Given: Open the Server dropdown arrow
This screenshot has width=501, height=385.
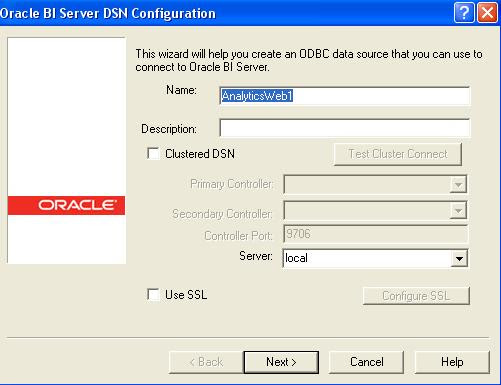Looking at the screenshot, I should (x=459, y=258).
